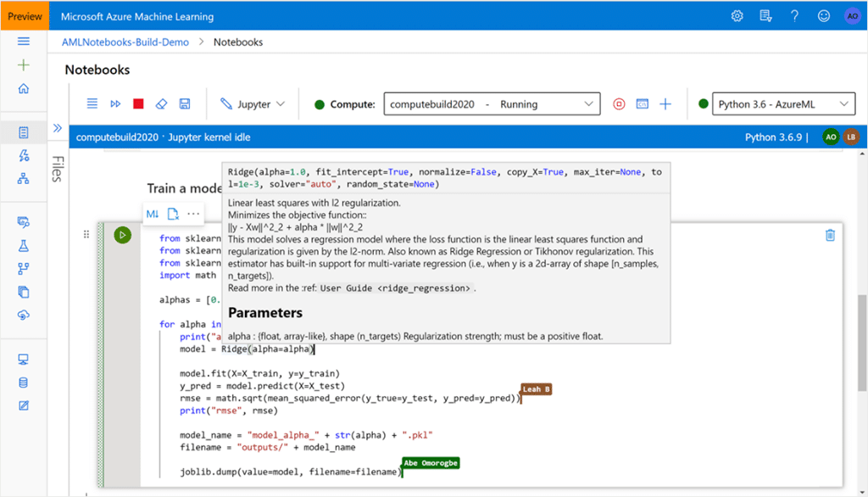The height and width of the screenshot is (497, 868).
Task: Click the LB collaborator avatar in status bar
Action: click(x=851, y=137)
